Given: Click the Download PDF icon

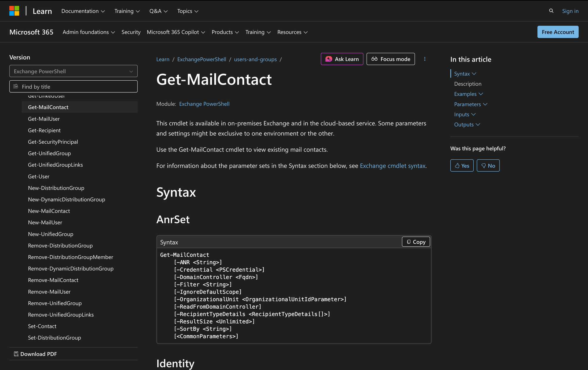Looking at the screenshot, I should [16, 354].
